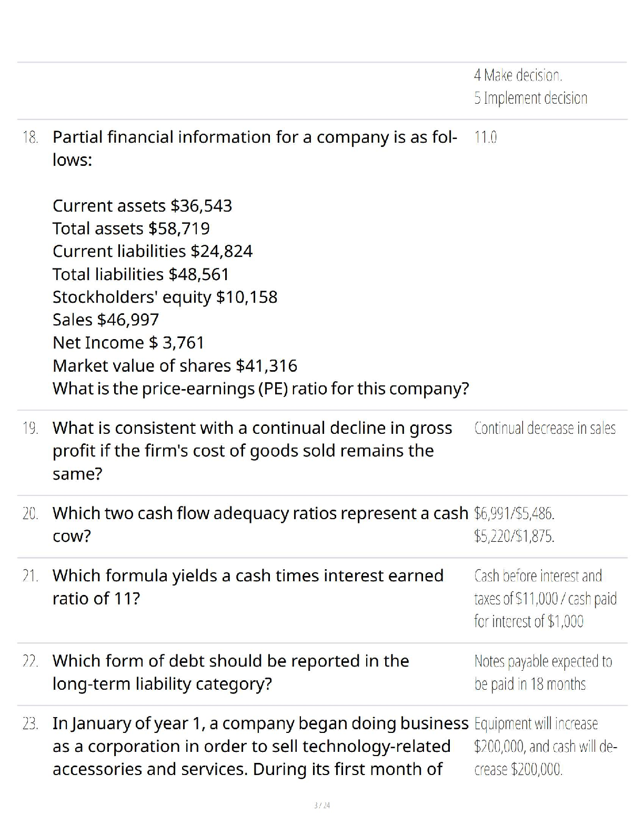Click the page number '3 / 24' footer
This screenshot has height=834, width=644.
(321, 805)
